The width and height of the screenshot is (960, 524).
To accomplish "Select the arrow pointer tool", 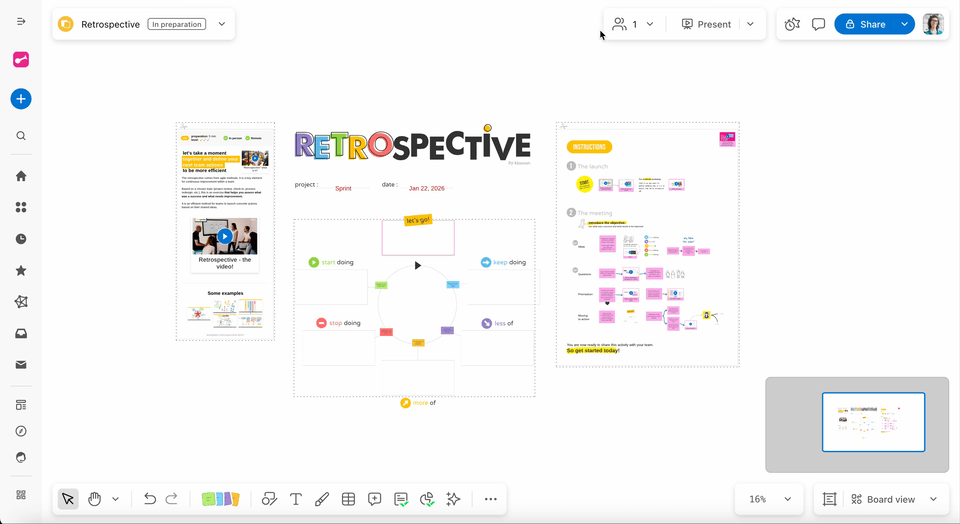I will (68, 500).
